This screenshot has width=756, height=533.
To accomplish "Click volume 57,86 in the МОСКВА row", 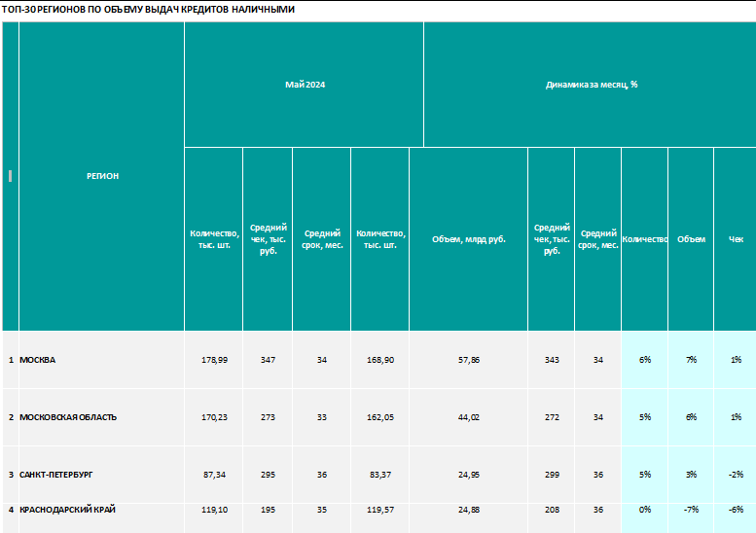I will point(469,360).
